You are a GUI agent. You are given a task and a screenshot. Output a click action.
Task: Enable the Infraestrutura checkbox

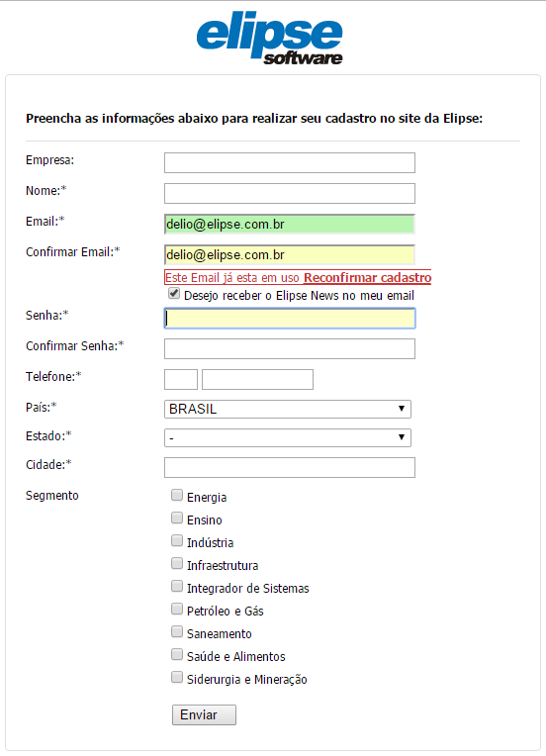pyautogui.click(x=177, y=563)
